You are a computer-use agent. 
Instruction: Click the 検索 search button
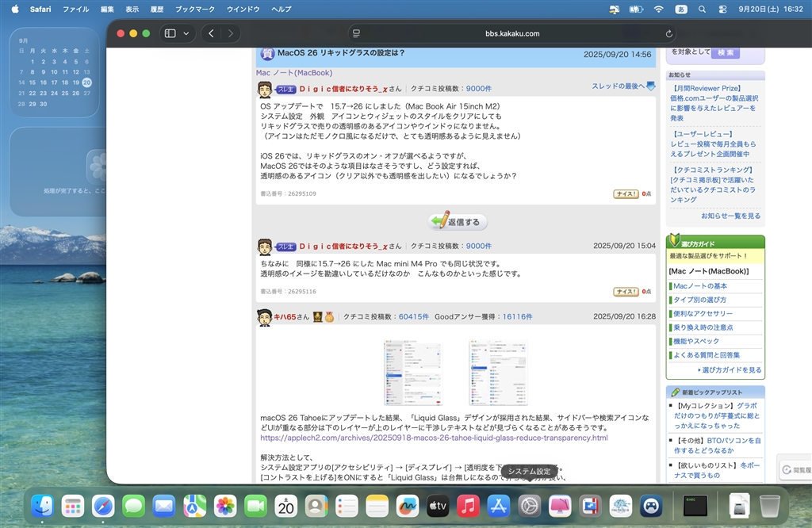725,52
